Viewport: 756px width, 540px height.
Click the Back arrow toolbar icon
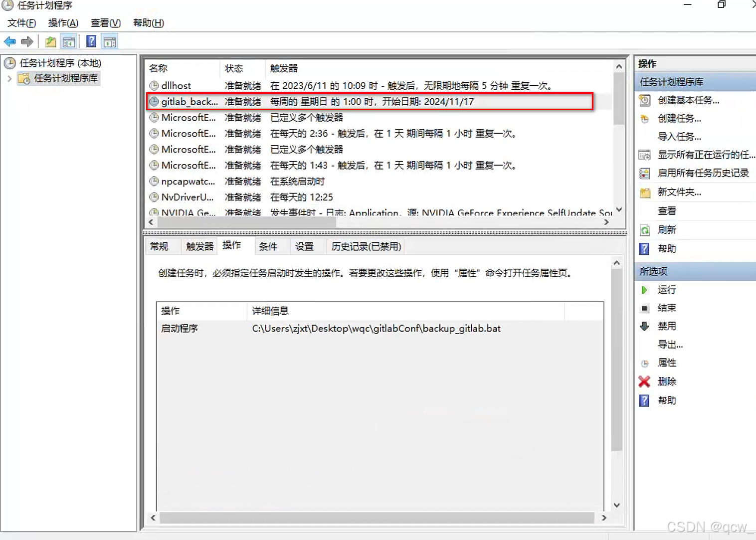tap(10, 41)
